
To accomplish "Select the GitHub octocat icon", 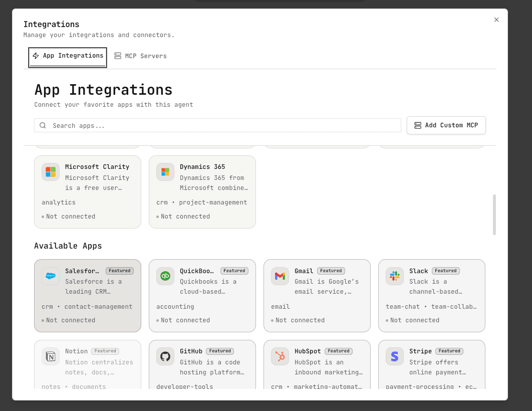I will (165, 356).
